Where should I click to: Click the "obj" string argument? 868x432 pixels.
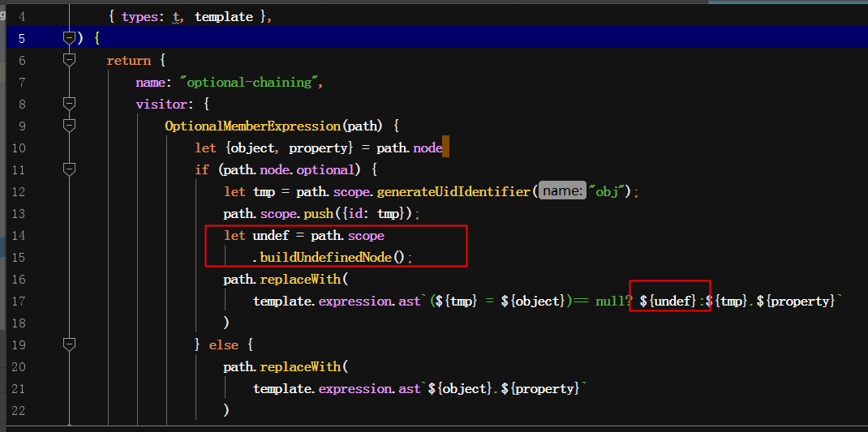610,191
